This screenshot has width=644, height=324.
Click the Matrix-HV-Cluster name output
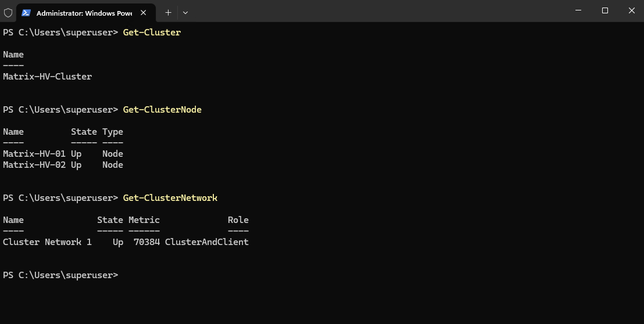[x=47, y=76]
